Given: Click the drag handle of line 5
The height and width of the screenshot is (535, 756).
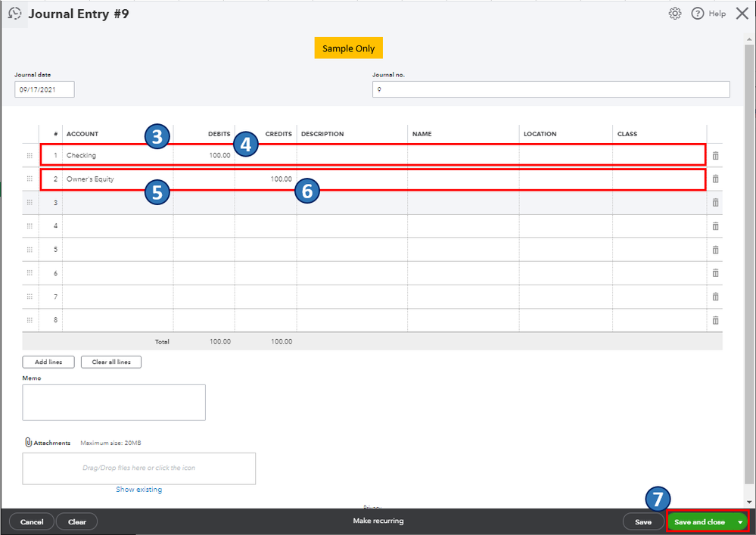Looking at the screenshot, I should point(30,249).
